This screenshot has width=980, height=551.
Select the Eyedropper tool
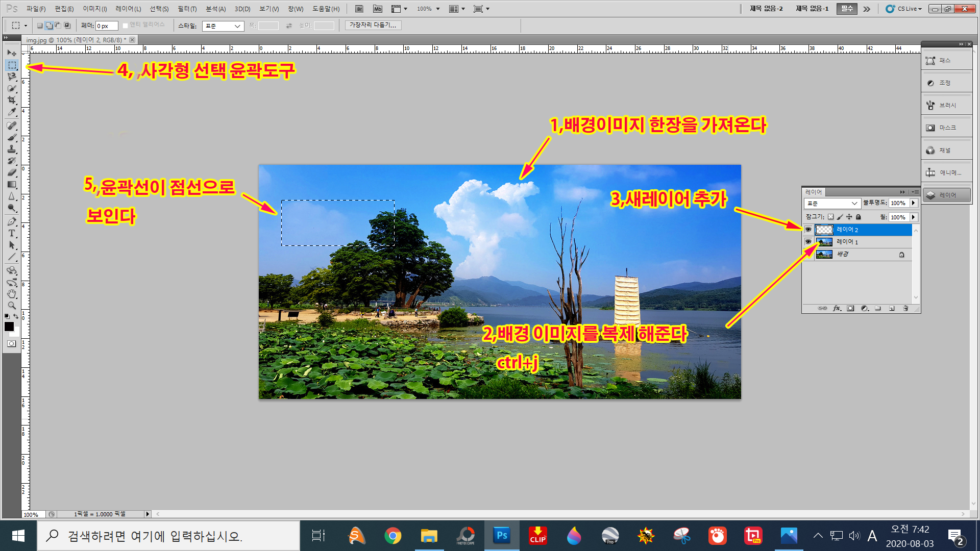coord(12,112)
